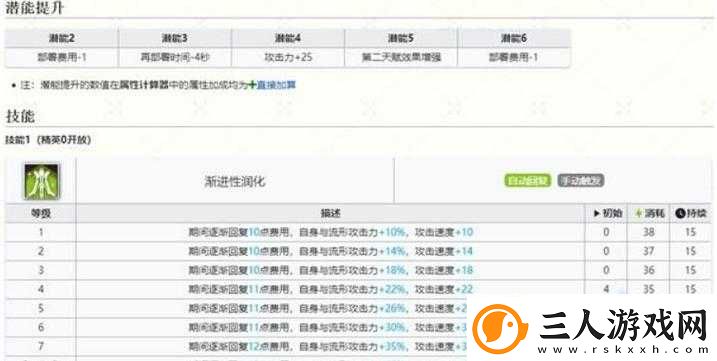Click the 消耗 value 35

click(x=648, y=289)
